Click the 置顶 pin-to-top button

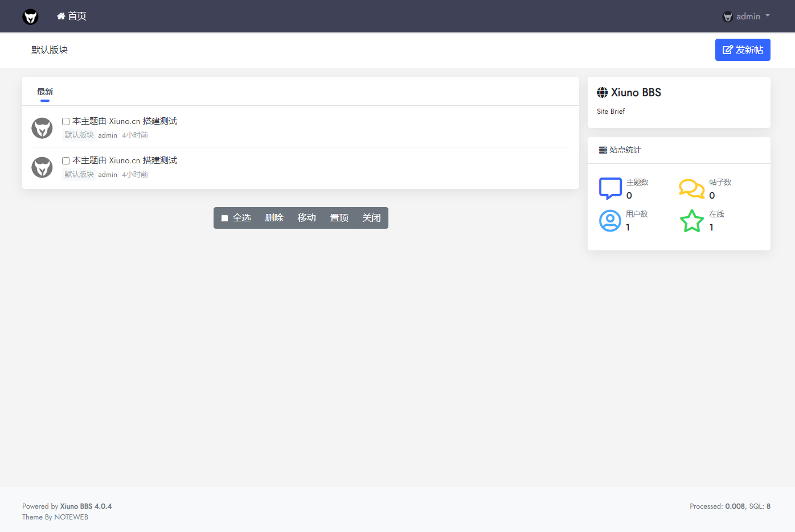(339, 218)
